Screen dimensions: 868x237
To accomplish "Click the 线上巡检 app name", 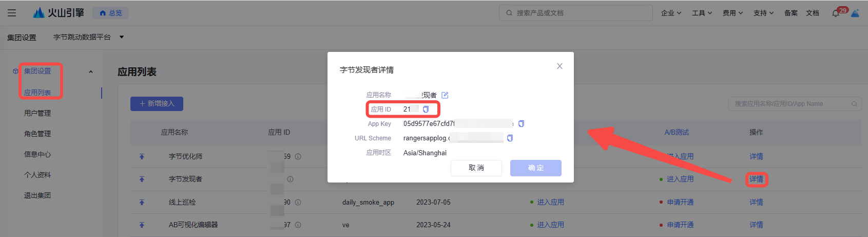I will (x=182, y=202).
